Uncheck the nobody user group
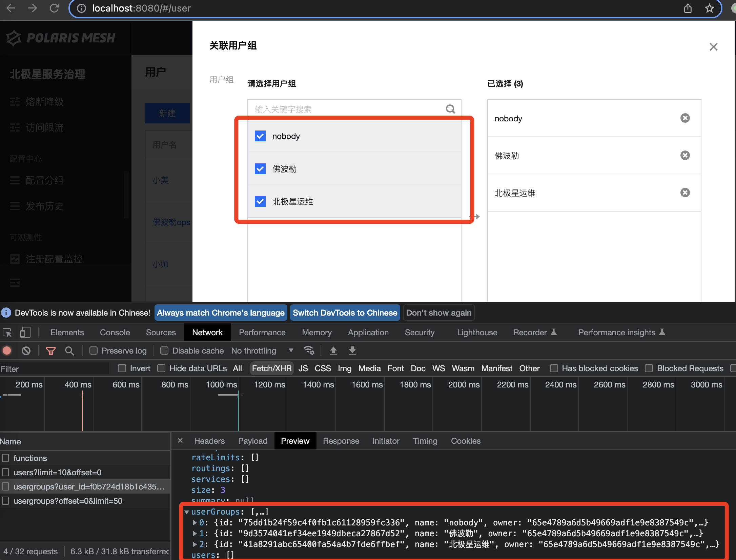The height and width of the screenshot is (560, 736). (x=260, y=136)
